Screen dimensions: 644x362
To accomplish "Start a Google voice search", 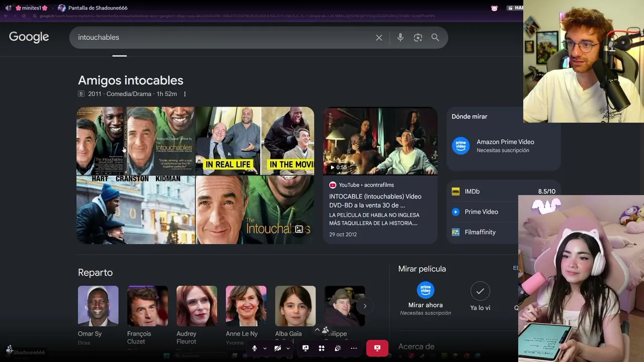I will coord(400,38).
